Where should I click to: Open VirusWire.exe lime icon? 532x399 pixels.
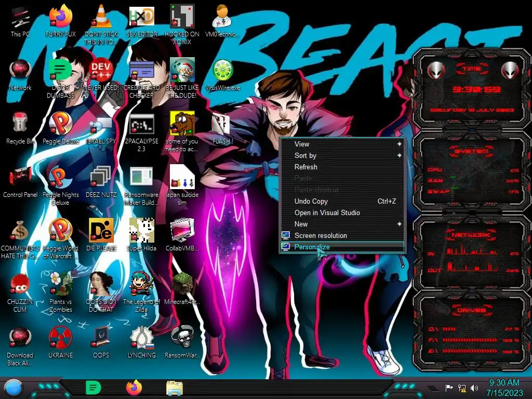tap(222, 74)
